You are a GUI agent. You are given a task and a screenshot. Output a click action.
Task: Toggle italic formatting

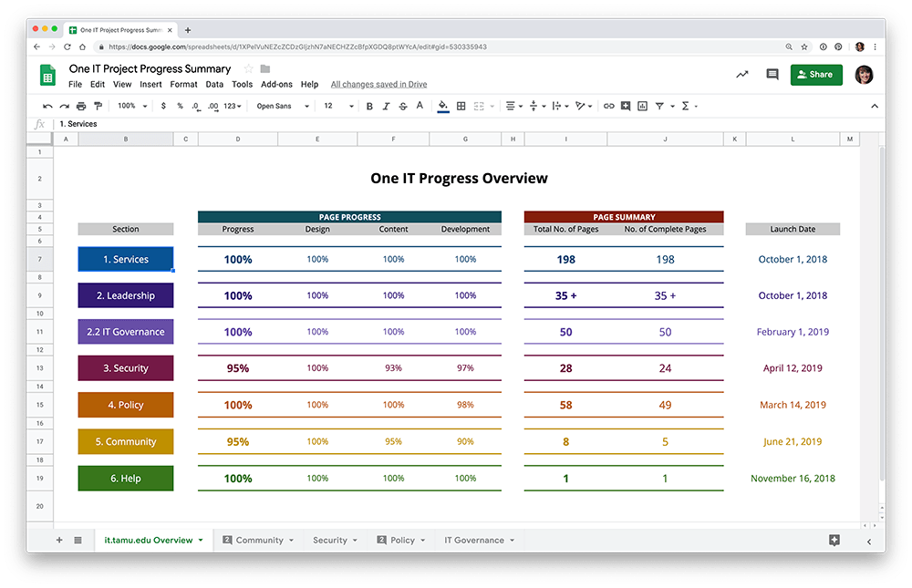[x=386, y=106]
